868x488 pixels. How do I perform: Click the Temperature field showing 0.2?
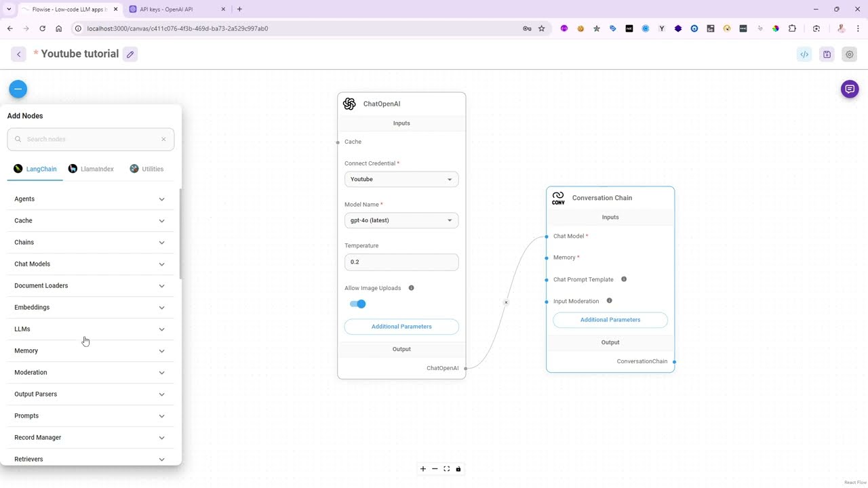pyautogui.click(x=401, y=262)
